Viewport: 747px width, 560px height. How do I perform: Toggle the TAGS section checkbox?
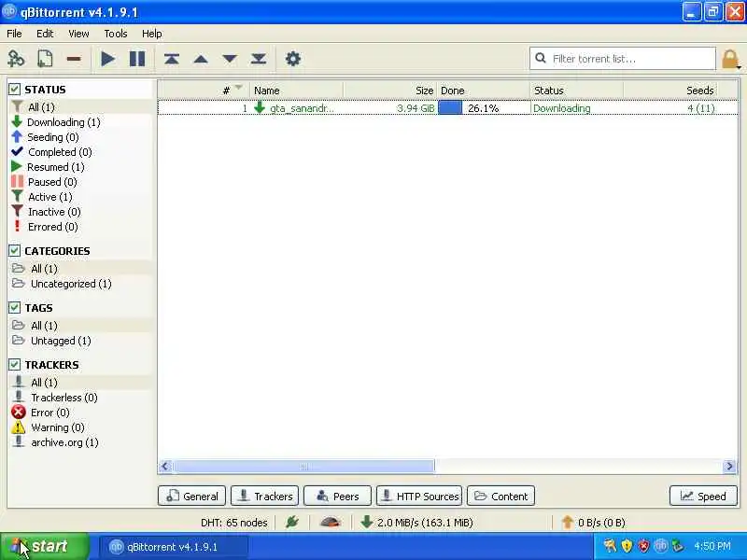coord(14,308)
